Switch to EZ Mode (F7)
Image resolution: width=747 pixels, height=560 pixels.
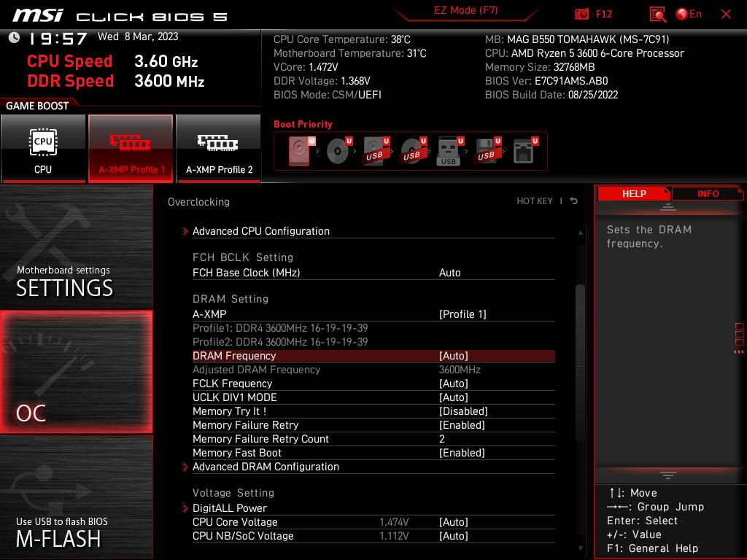point(465,10)
